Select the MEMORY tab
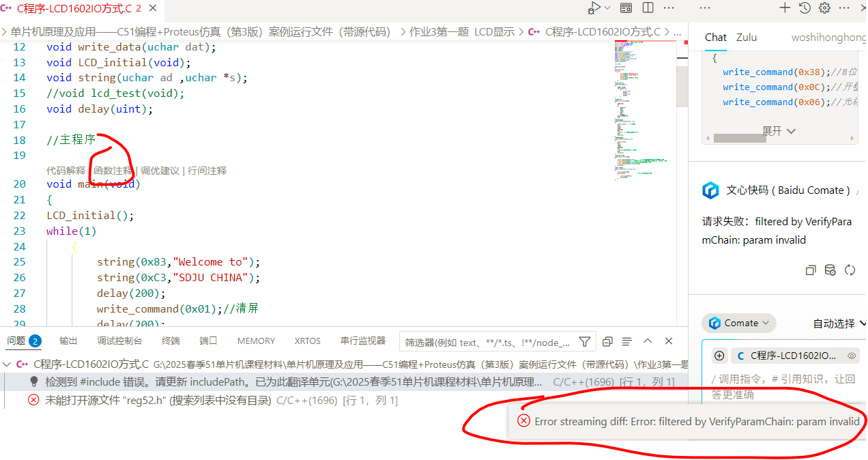 (x=256, y=341)
